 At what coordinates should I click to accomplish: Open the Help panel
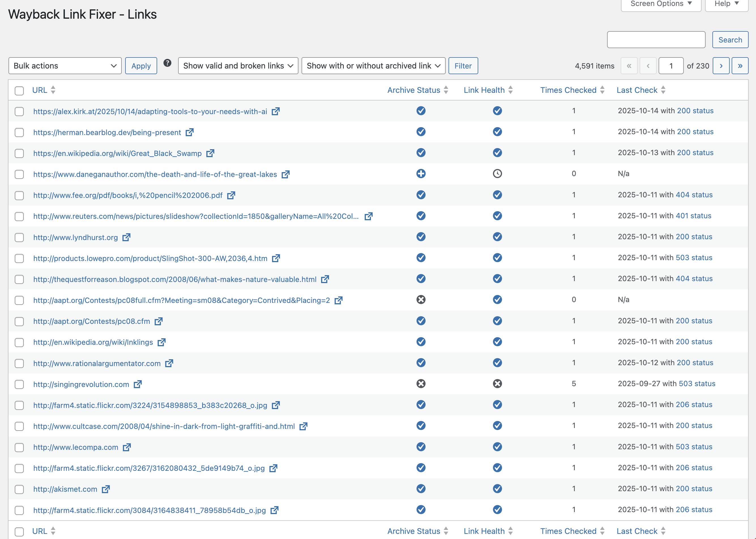(726, 4)
